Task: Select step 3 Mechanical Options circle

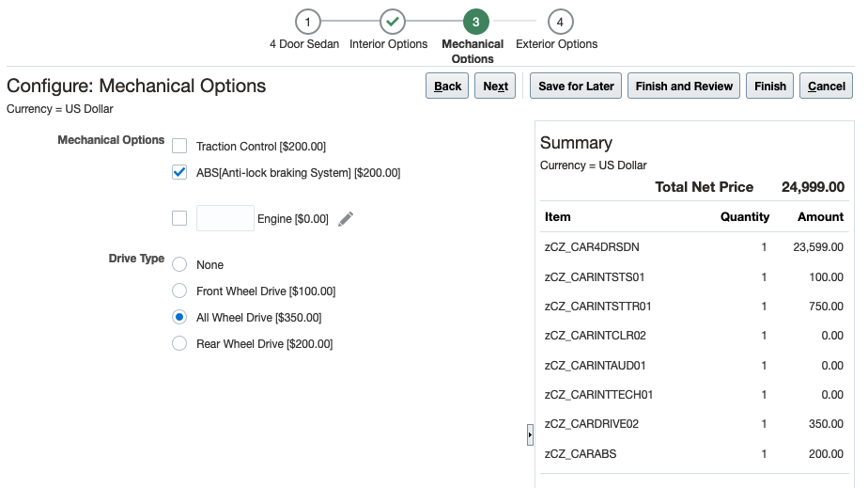Action: tap(475, 22)
